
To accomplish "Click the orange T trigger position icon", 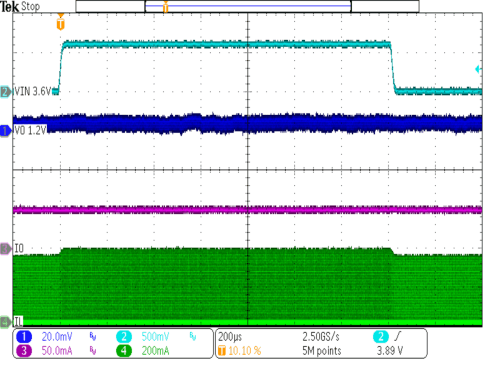I will point(222,351).
